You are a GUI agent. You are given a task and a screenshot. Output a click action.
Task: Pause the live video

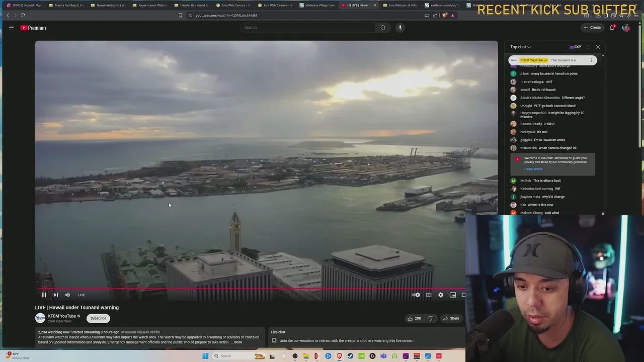click(x=44, y=295)
